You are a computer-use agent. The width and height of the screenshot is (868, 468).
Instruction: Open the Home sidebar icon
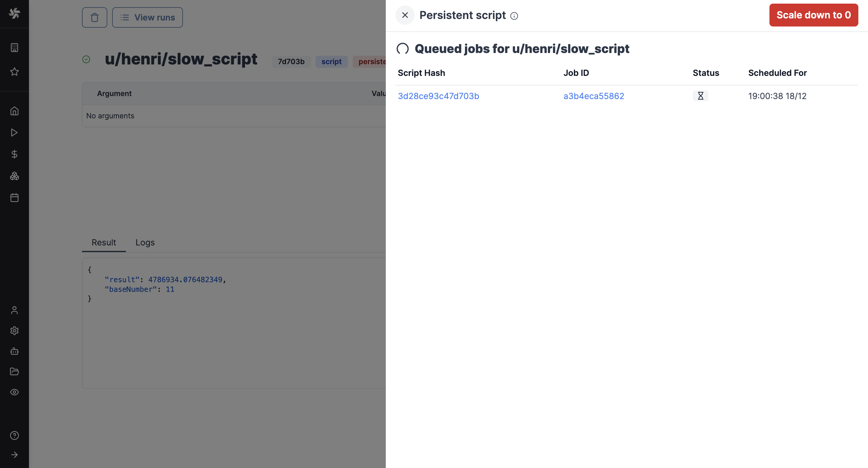14,111
